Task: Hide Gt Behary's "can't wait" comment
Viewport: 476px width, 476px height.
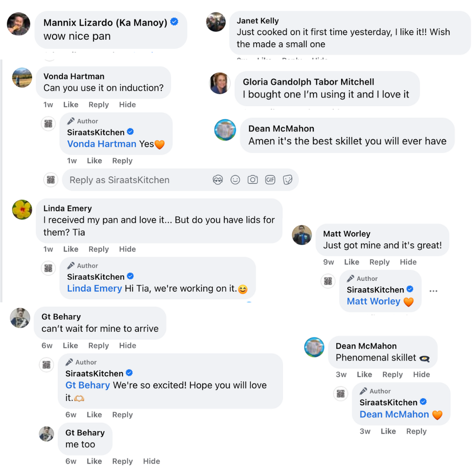Action: tap(127, 346)
